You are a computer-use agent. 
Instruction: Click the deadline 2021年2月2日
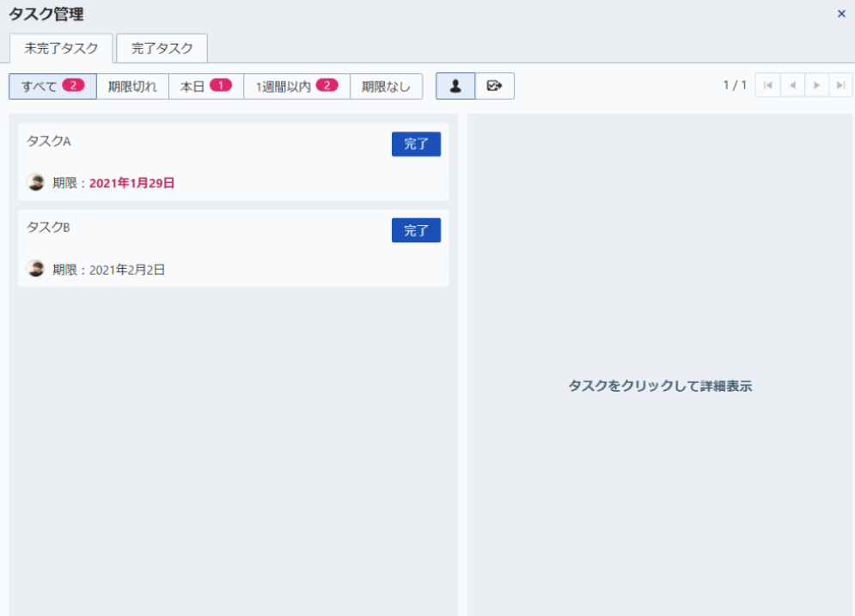(127, 270)
